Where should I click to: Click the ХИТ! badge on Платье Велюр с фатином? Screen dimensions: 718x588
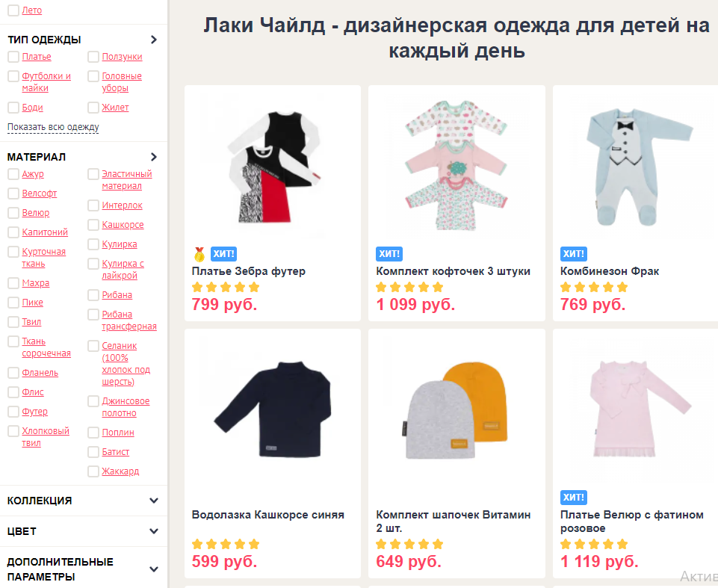tap(573, 498)
